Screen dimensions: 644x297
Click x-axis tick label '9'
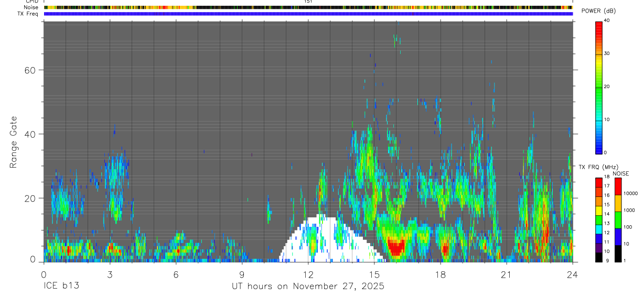click(242, 274)
